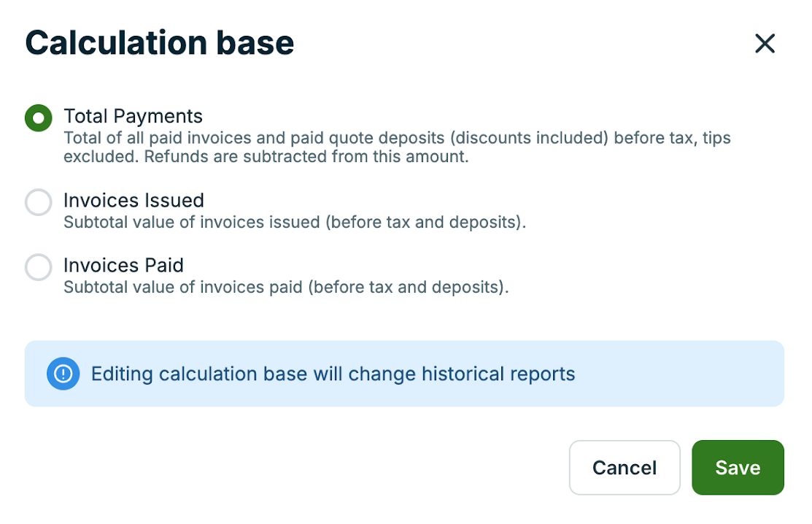Enable the Invoices Paid radio button
812x524 pixels.
pyautogui.click(x=39, y=267)
